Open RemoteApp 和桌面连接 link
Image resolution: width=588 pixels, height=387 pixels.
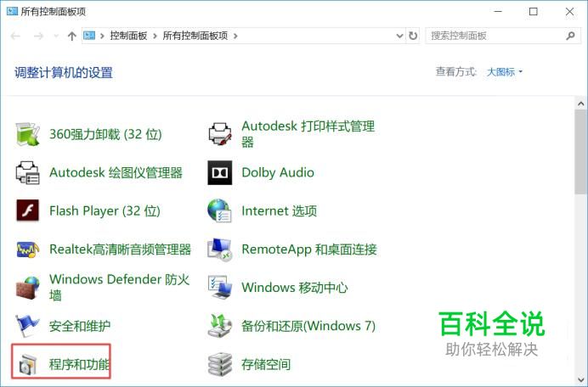click(x=309, y=250)
